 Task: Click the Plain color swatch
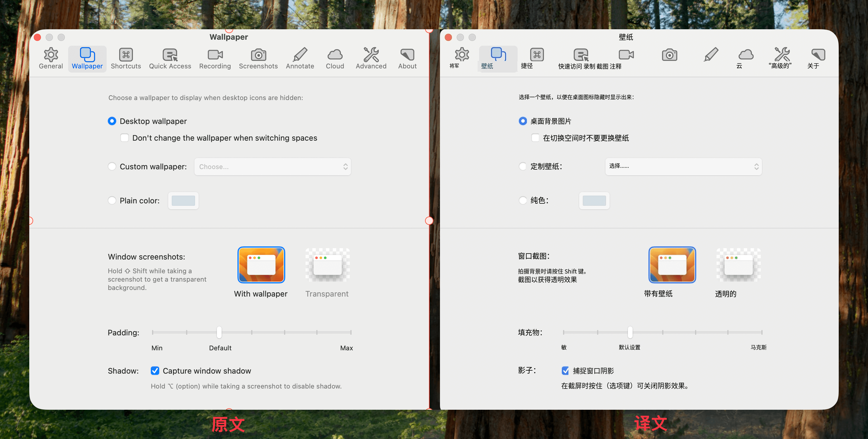click(183, 201)
